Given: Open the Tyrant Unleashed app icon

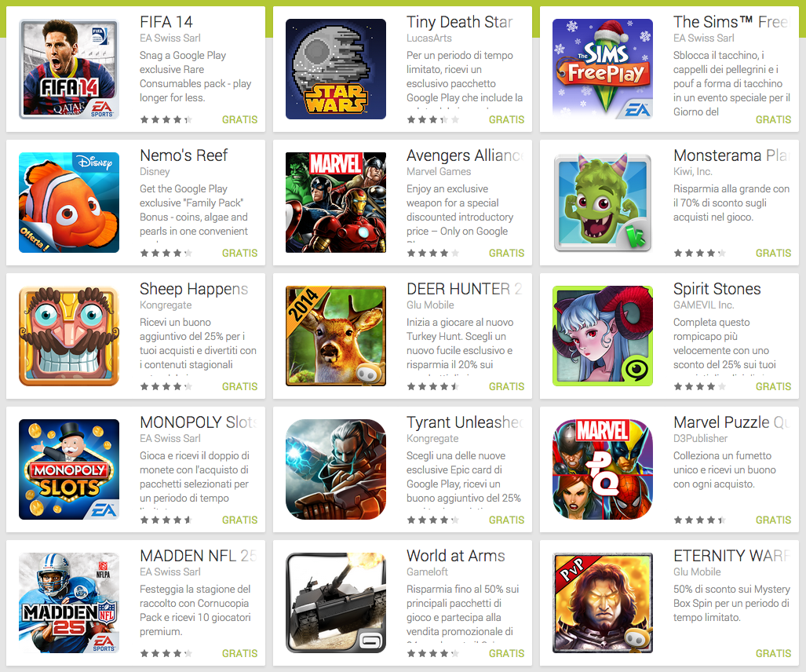Looking at the screenshot, I should pos(336,469).
